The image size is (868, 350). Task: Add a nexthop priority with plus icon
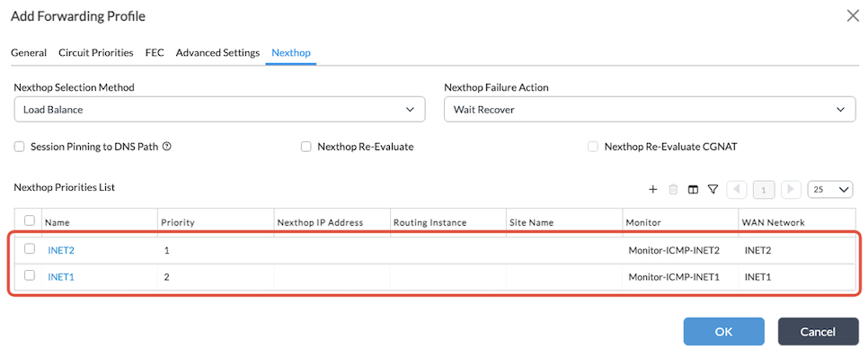pos(652,189)
